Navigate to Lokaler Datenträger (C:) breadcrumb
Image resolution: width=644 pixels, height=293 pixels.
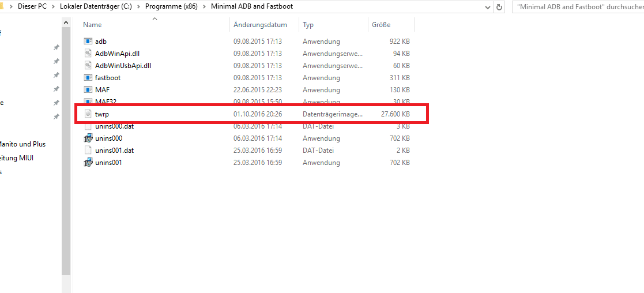96,7
